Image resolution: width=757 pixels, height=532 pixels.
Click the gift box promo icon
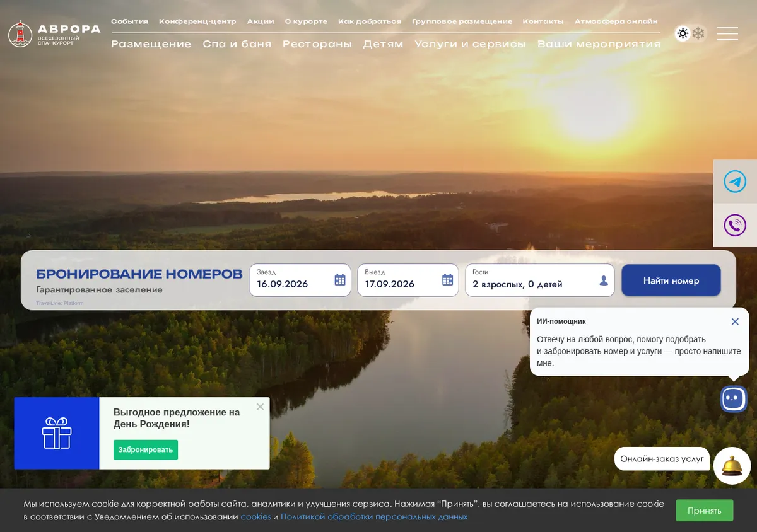pos(57,433)
